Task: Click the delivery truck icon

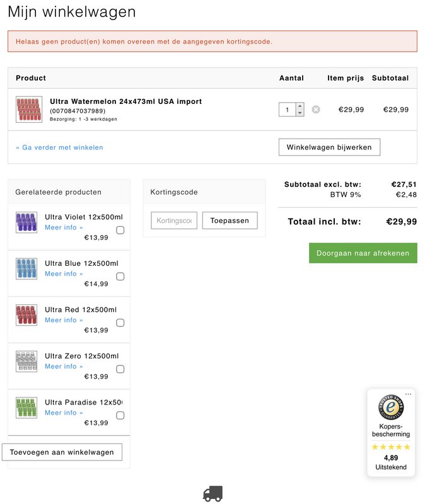Action: 212,494
